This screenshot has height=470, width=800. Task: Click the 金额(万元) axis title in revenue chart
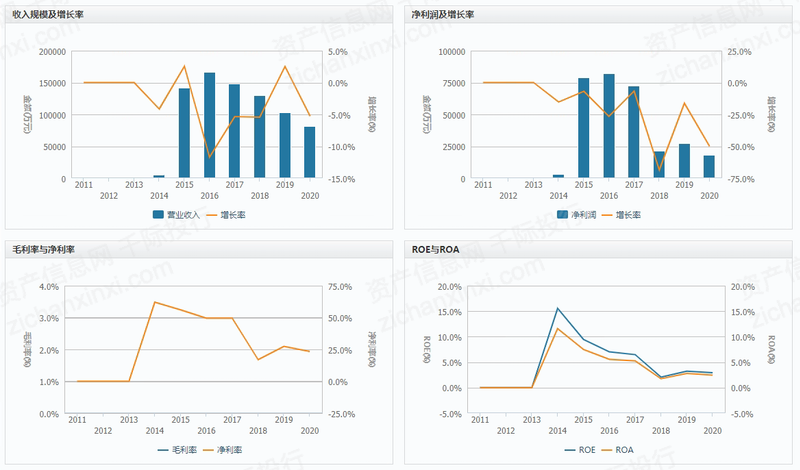point(27,114)
